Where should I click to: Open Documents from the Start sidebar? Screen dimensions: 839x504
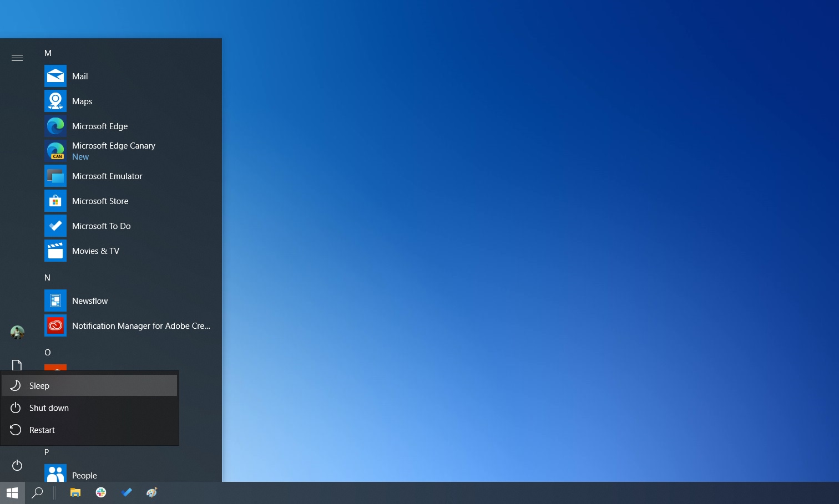pos(17,365)
